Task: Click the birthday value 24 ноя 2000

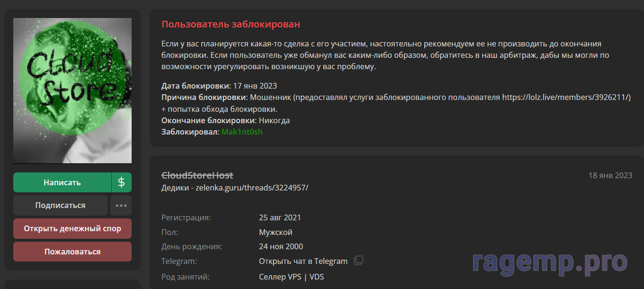Action: pyautogui.click(x=281, y=246)
